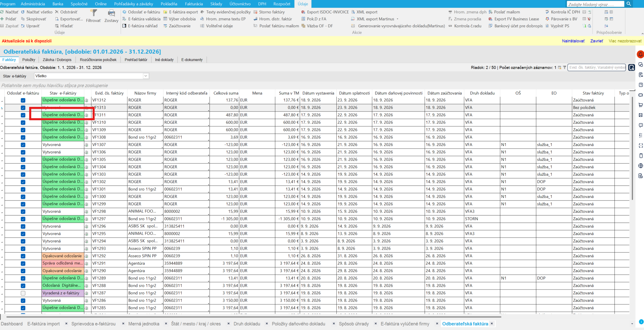Open the Filtrovať filter tool
644x330 pixels.
93,16
